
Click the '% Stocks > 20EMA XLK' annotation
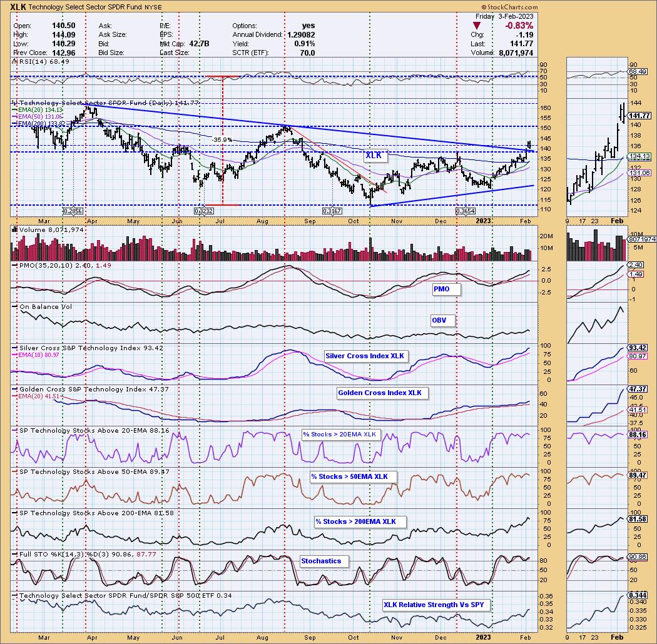(x=340, y=435)
